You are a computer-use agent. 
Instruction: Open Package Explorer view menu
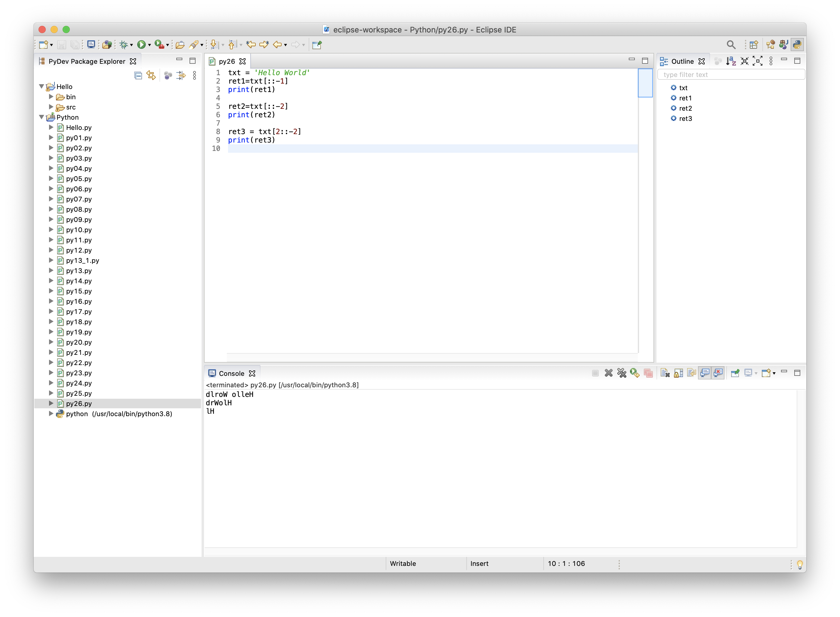click(x=194, y=75)
